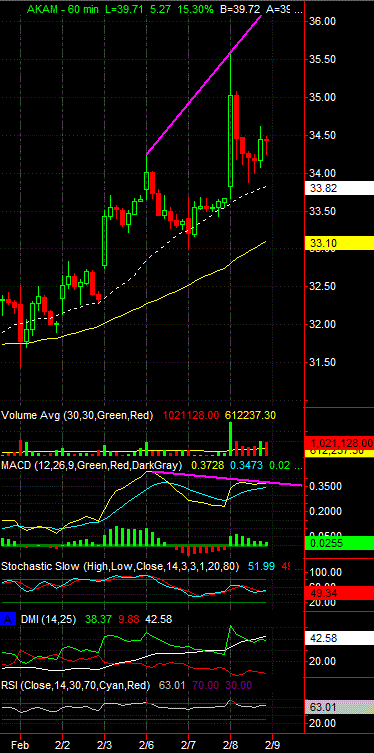Select the MACD (12,26,9) indicator label

(92, 465)
